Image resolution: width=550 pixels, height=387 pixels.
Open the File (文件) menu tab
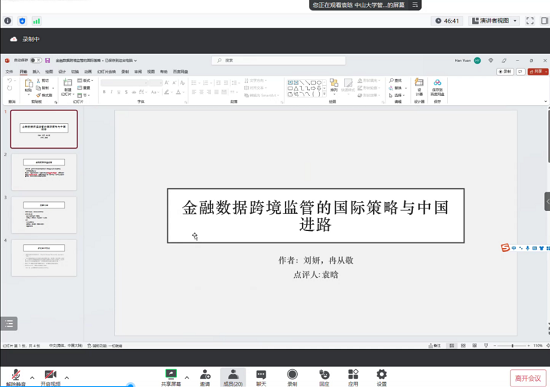9,72
